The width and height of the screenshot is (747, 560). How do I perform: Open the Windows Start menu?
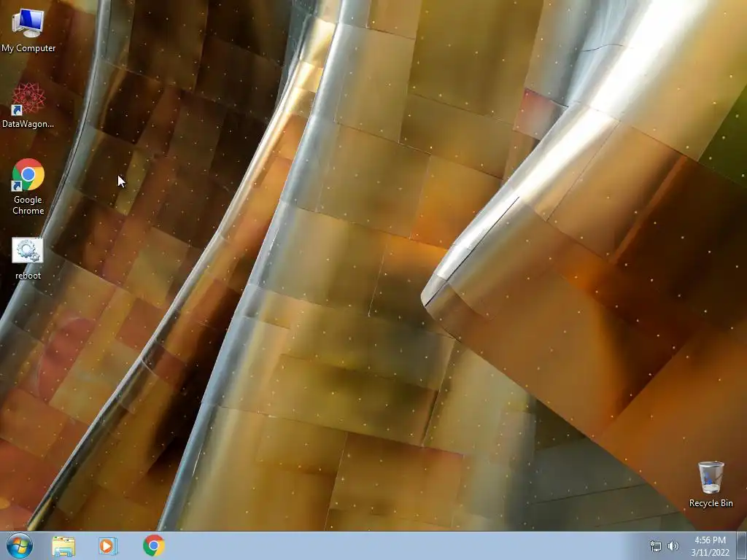(20, 545)
